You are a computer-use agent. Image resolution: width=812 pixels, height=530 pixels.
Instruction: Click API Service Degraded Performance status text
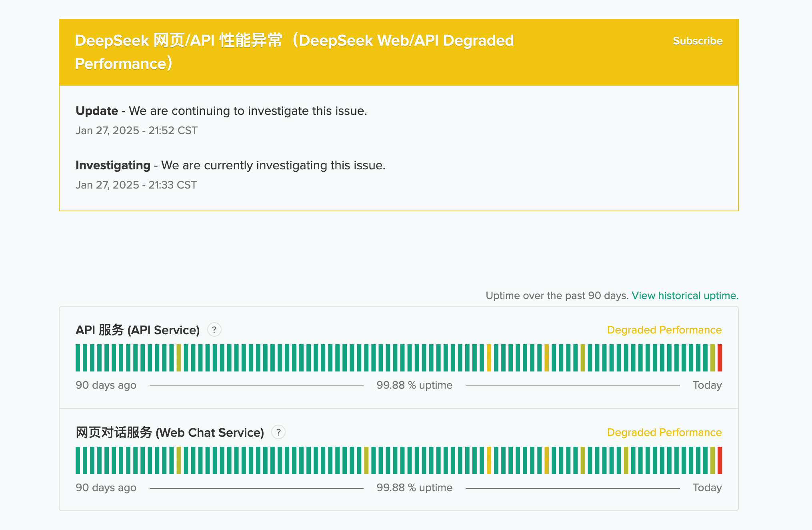[x=664, y=330]
